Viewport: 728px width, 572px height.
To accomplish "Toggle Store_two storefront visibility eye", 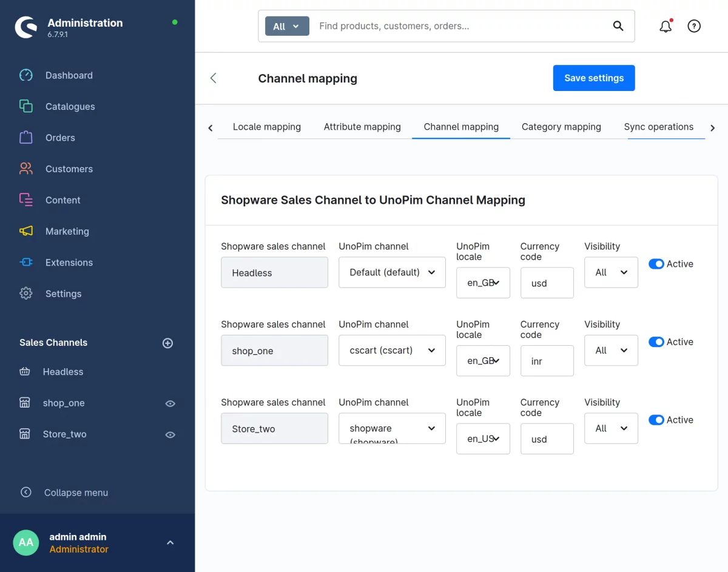I will [x=170, y=434].
